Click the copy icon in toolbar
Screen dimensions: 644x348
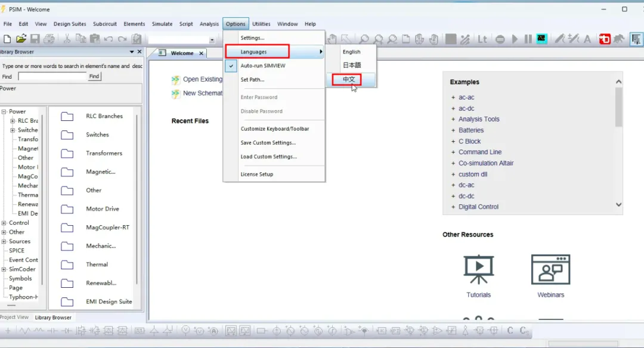81,39
